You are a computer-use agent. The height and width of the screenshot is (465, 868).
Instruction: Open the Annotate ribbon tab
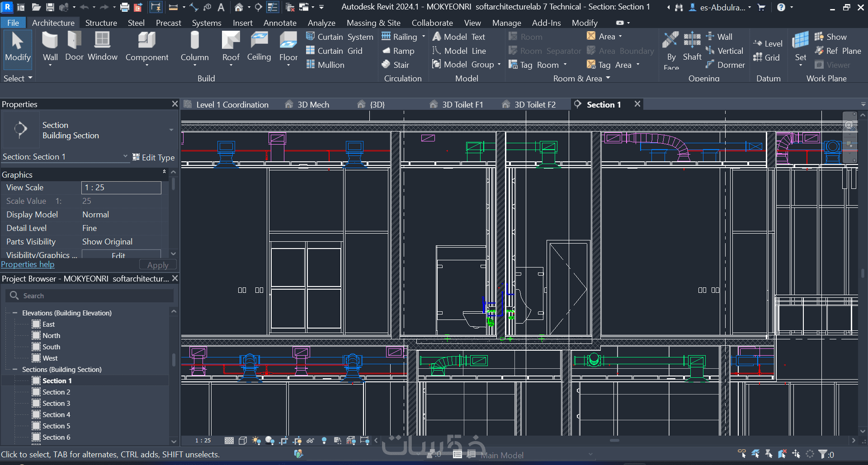pos(280,23)
